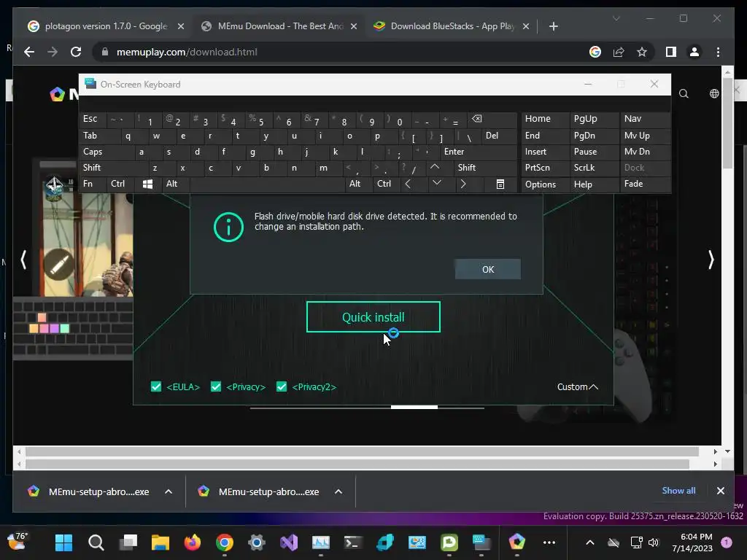The width and height of the screenshot is (747, 560).
Task: Click the up arrow key on keyboard
Action: point(435,167)
